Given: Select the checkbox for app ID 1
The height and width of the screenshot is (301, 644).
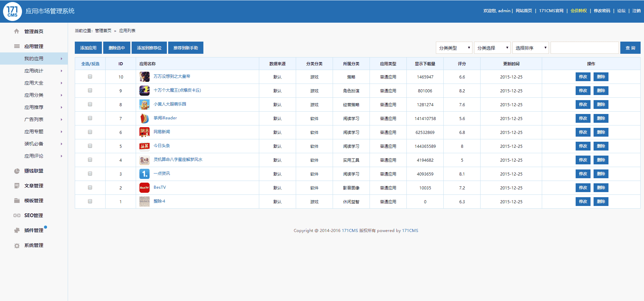Looking at the screenshot, I should click(90, 202).
